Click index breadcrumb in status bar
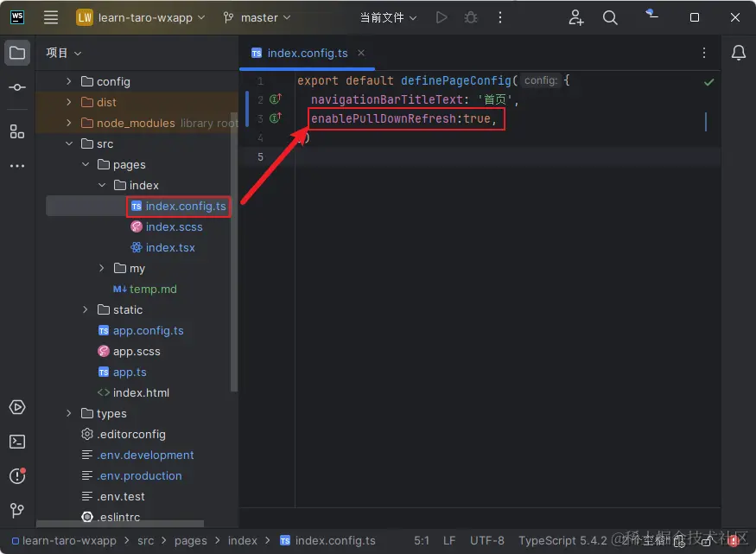Screen dimensions: 756x554 [243, 540]
